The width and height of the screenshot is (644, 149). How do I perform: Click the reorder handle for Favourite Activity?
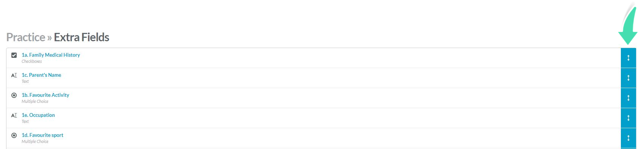628,98
